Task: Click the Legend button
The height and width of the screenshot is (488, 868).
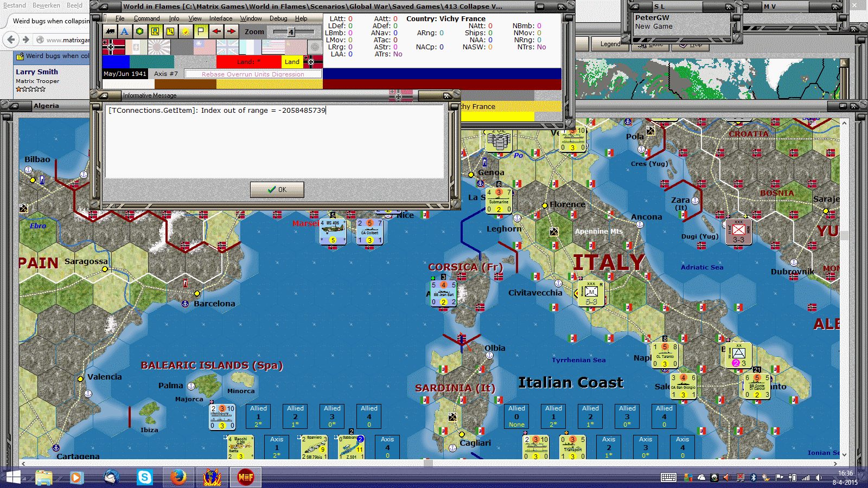Action: coord(610,44)
